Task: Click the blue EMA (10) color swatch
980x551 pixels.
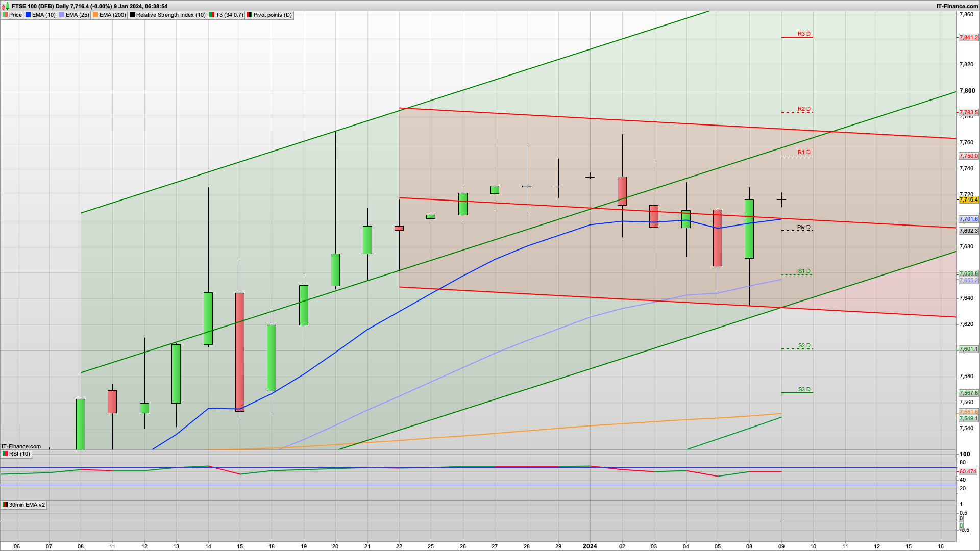Action: 28,15
